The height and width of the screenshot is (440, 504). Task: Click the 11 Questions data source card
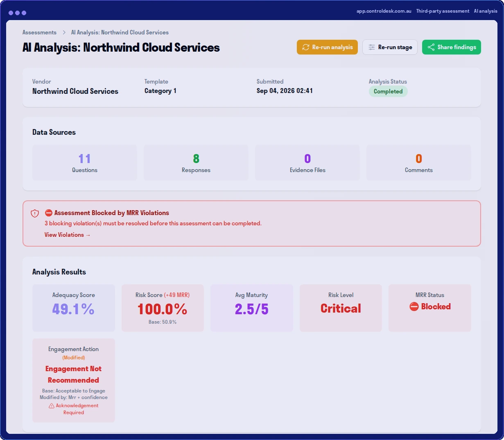click(x=85, y=163)
